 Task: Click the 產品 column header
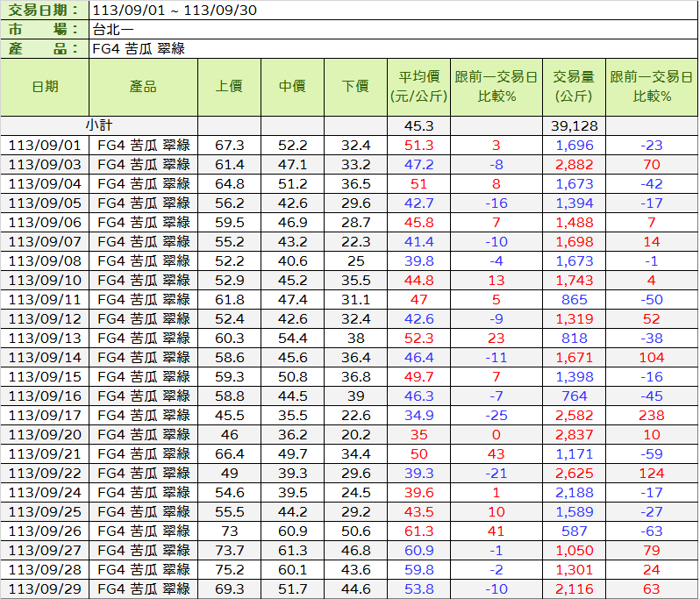(x=143, y=87)
